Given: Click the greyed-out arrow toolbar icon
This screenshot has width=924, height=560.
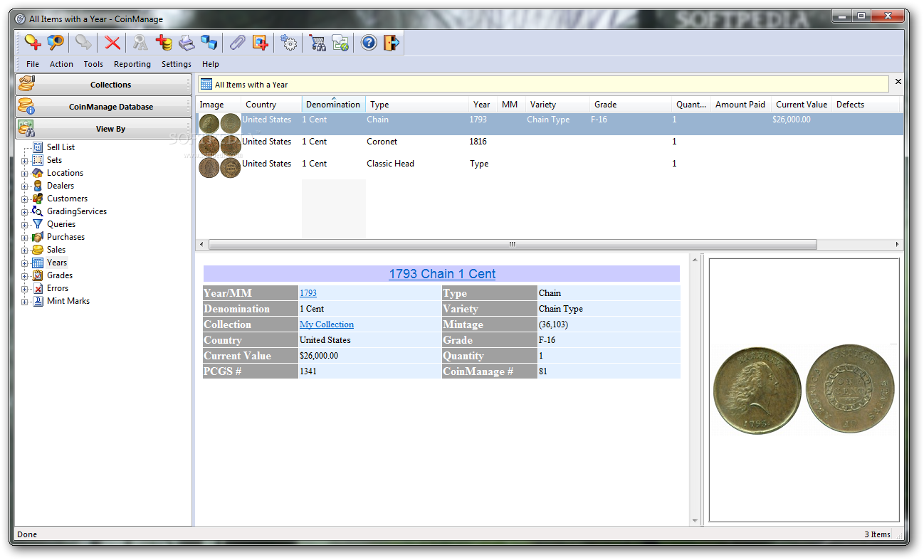Looking at the screenshot, I should (84, 43).
